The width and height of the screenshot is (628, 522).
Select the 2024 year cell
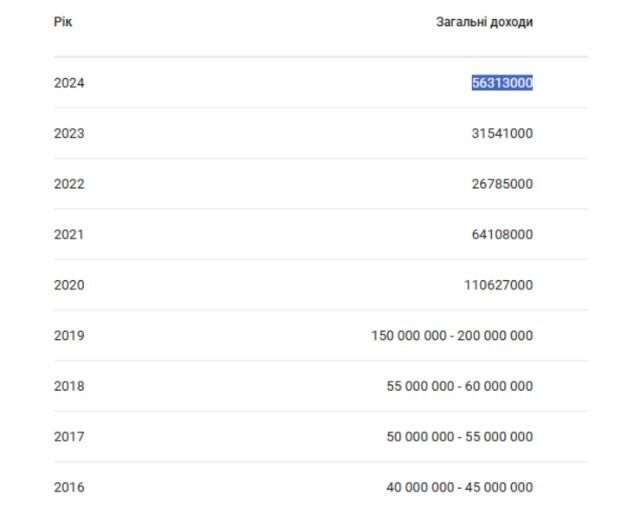click(x=69, y=83)
